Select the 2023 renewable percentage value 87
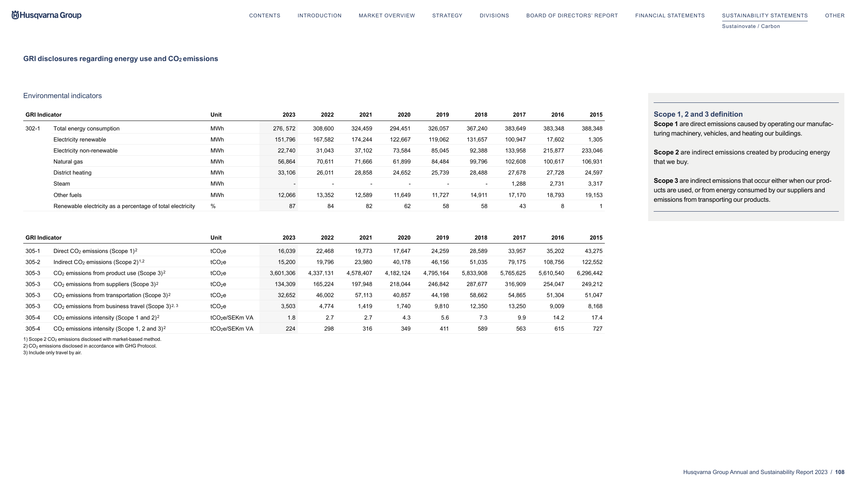 pyautogui.click(x=292, y=206)
